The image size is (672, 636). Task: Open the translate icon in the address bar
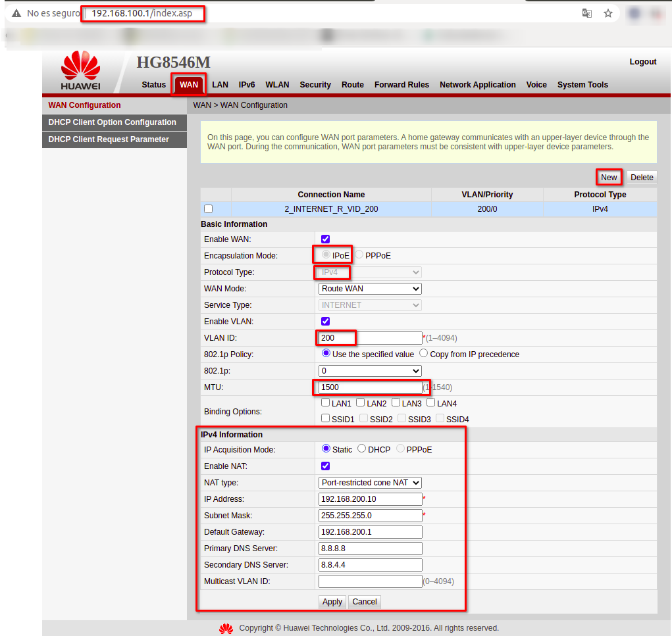pos(586,12)
